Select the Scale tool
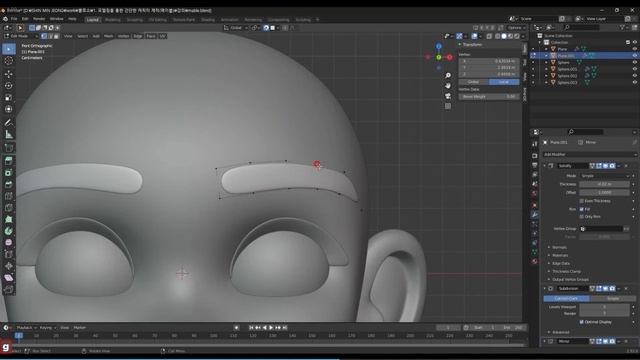640x360 pixels. click(9, 98)
